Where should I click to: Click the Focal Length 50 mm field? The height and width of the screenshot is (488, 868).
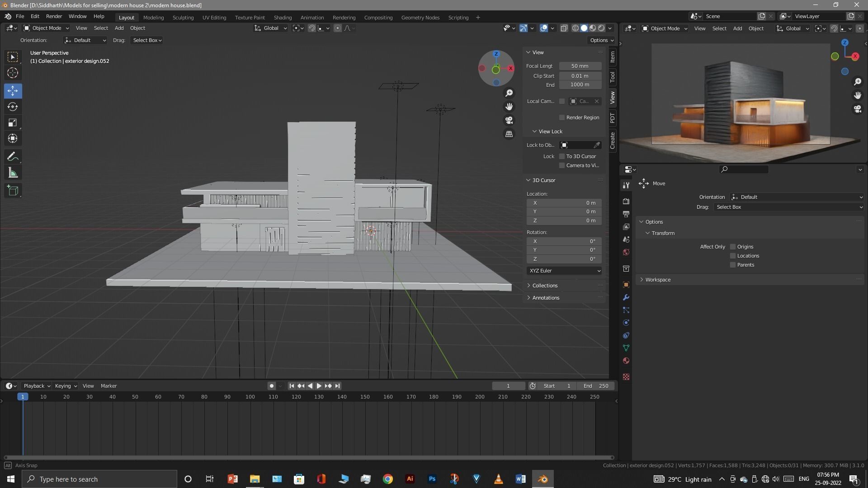coord(580,66)
